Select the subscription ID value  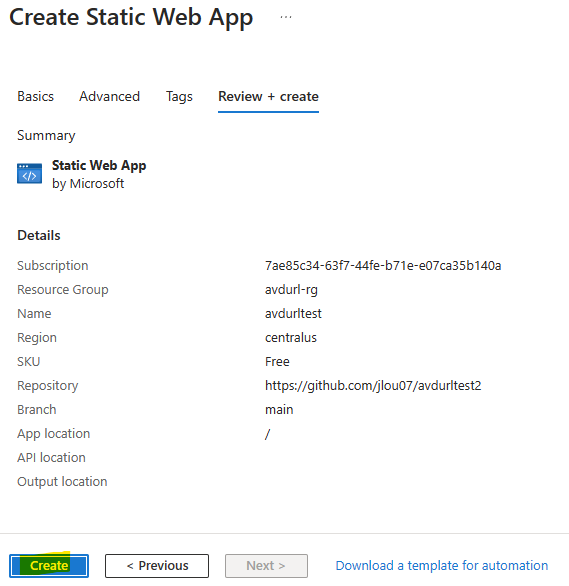(x=383, y=265)
